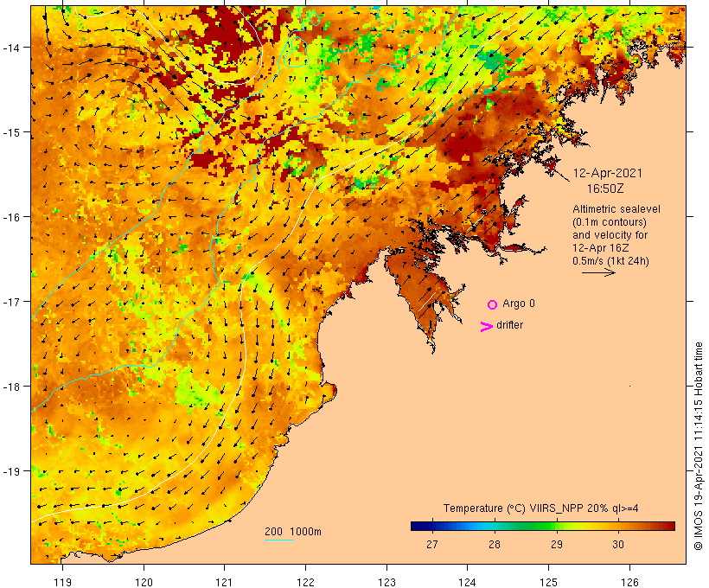Click the colorbar tick label 27
This screenshot has width=709, height=588.
tap(431, 544)
